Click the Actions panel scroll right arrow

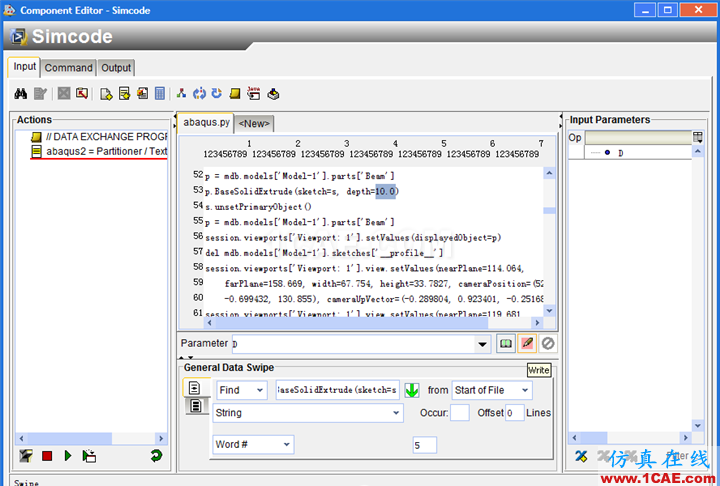click(x=161, y=438)
